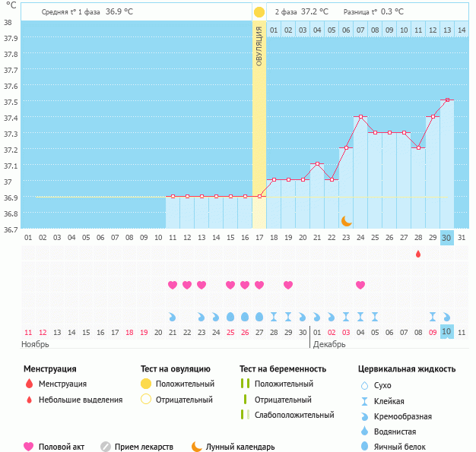Click the yellow Положительный ovulation test circle
The width and height of the screenshot is (476, 452).
pos(146,384)
